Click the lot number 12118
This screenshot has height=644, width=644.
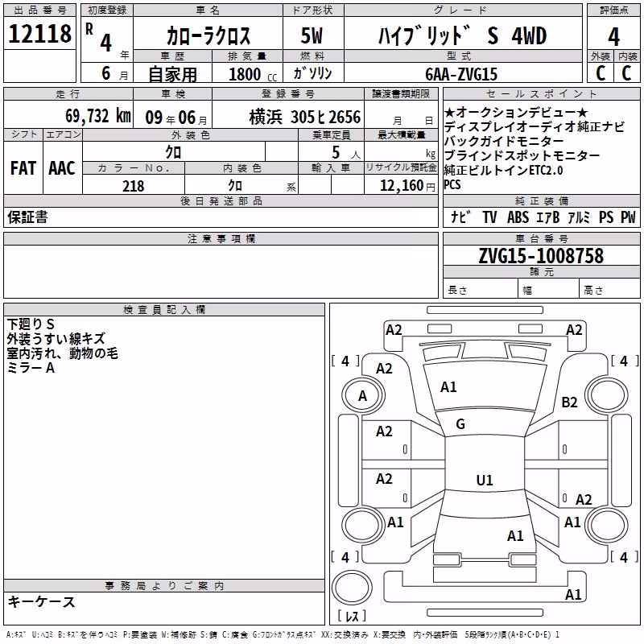click(39, 34)
